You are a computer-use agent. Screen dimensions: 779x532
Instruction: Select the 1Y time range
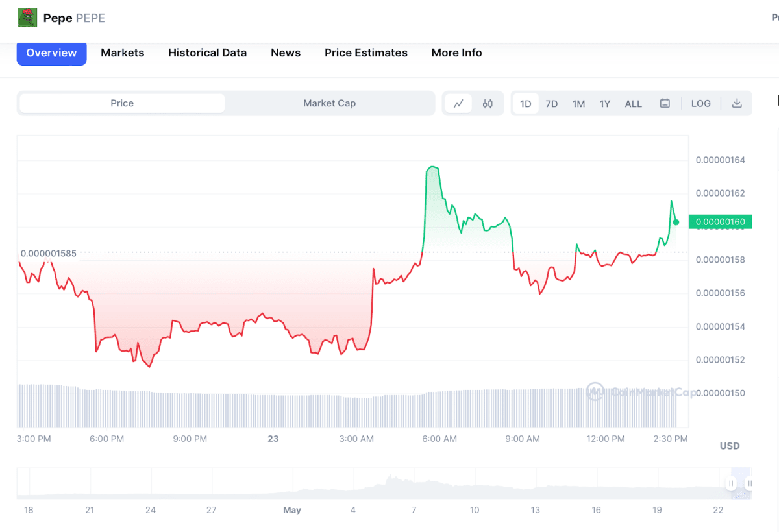click(604, 103)
